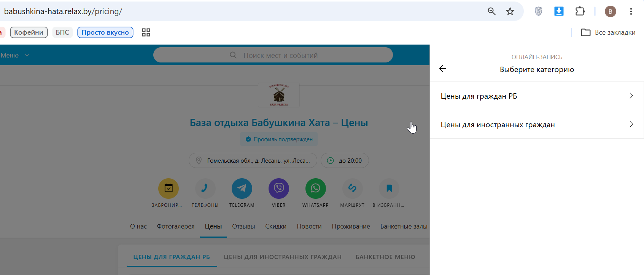
Task: Click the Маршрут route icon
Action: tap(352, 188)
